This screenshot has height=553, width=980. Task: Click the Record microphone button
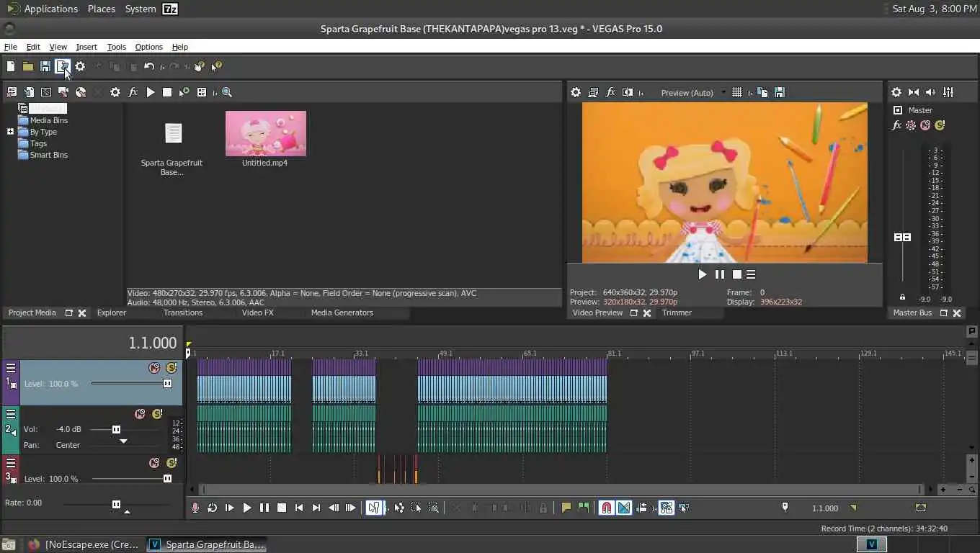tap(195, 508)
